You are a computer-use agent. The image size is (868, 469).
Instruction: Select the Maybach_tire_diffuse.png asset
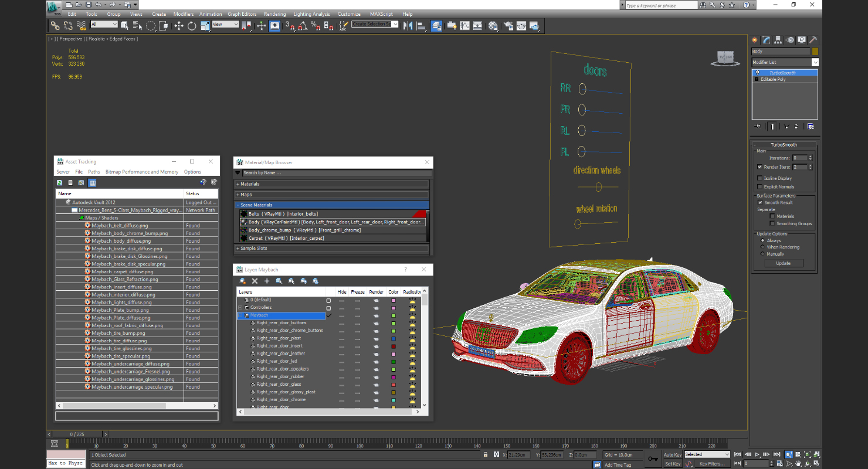coord(119,341)
